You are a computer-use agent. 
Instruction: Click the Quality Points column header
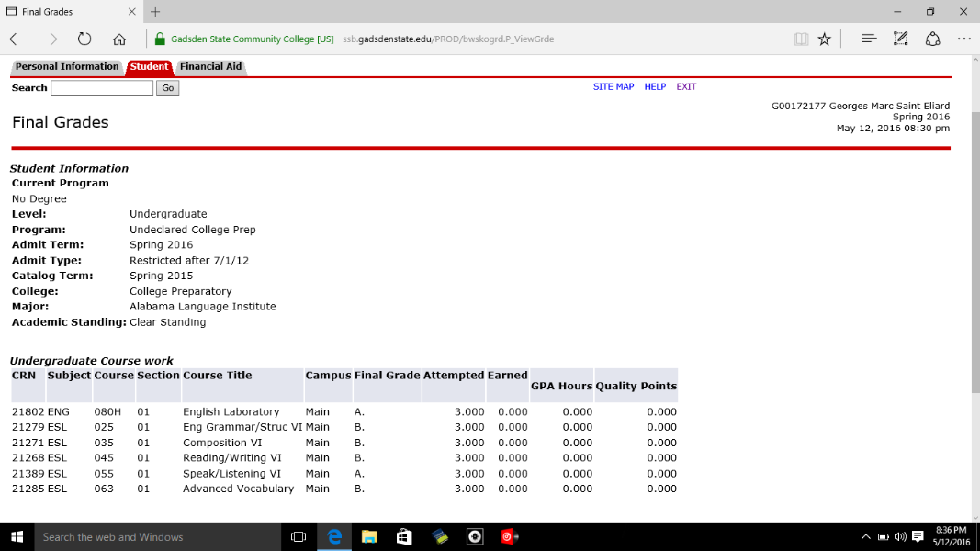coord(636,386)
